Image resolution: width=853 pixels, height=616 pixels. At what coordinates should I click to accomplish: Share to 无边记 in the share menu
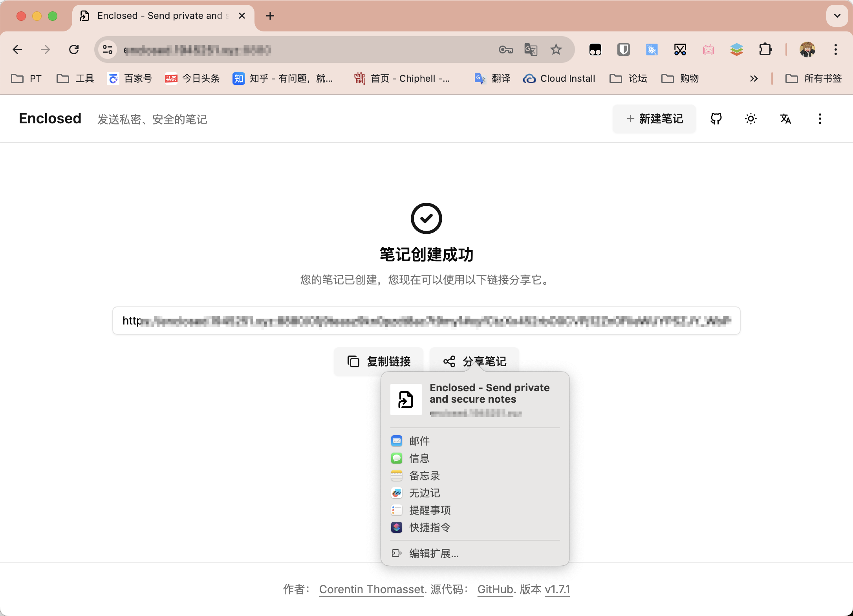pos(475,493)
